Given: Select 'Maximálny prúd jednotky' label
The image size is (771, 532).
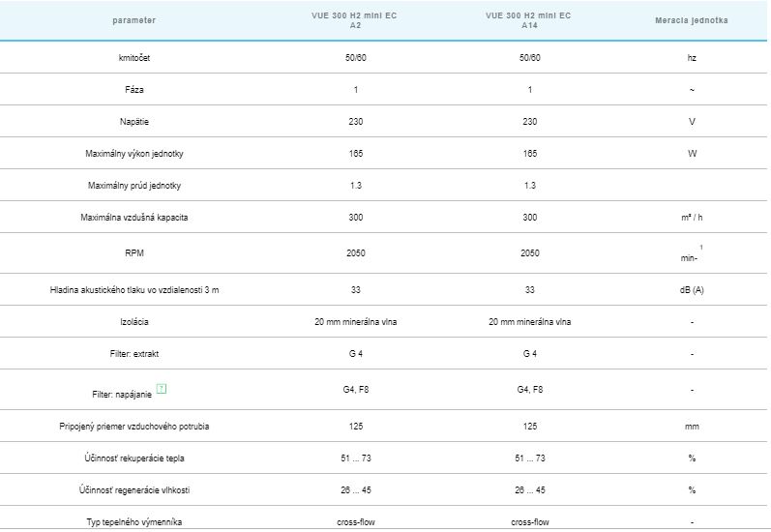Looking at the screenshot, I should point(133,186).
